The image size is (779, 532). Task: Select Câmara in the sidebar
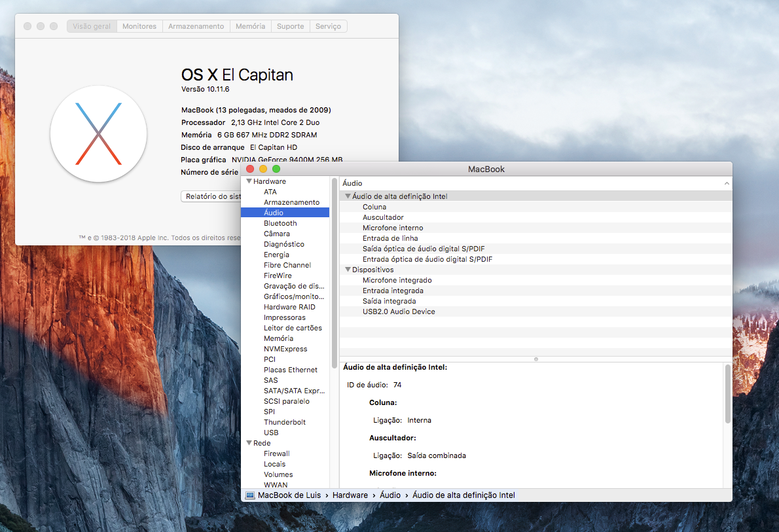point(277,234)
